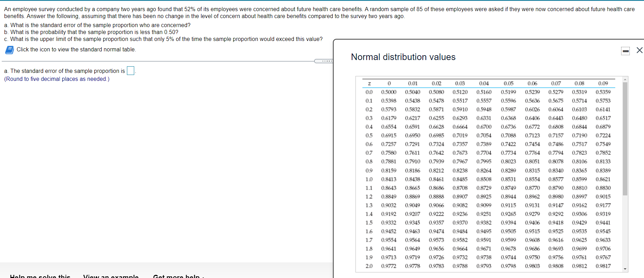Minimize the Normal distribution values popup
Image resolution: width=644 pixels, height=278 pixels.
pyautogui.click(x=626, y=51)
